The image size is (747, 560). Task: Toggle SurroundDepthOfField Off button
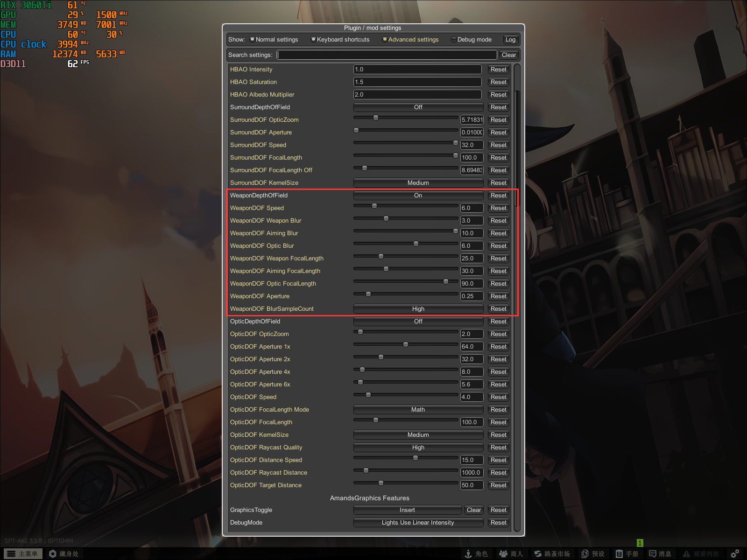click(x=418, y=107)
